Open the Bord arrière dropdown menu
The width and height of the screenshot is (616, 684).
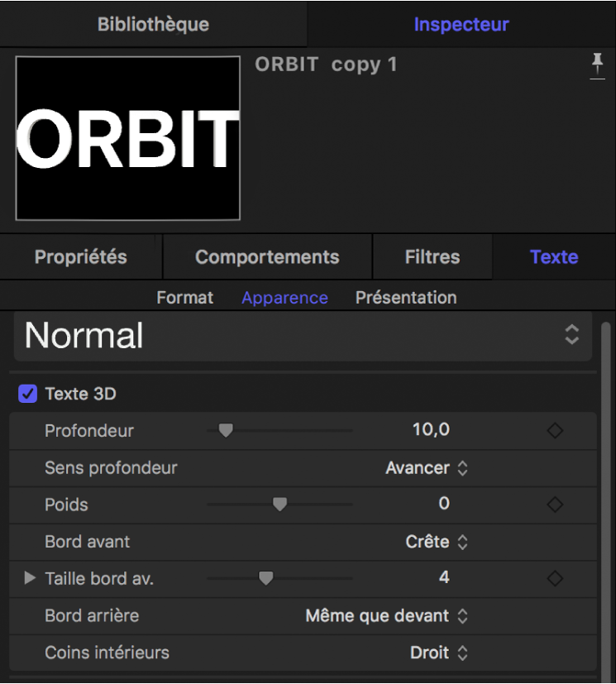click(x=386, y=615)
